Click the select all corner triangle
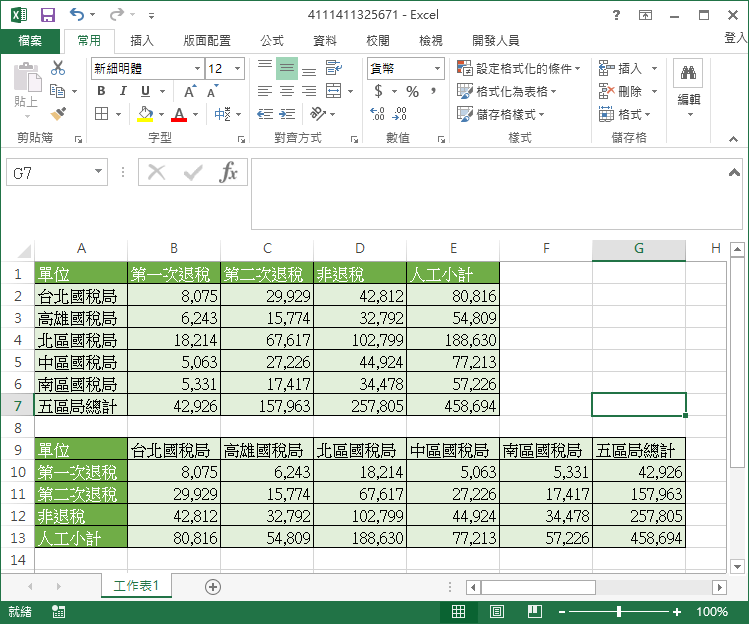This screenshot has width=749, height=624. click(x=24, y=250)
